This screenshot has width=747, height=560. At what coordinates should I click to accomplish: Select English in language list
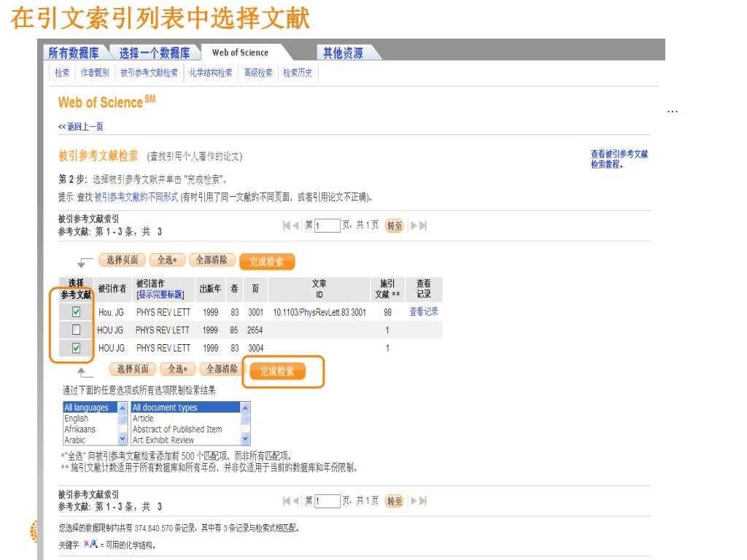[x=90, y=418]
